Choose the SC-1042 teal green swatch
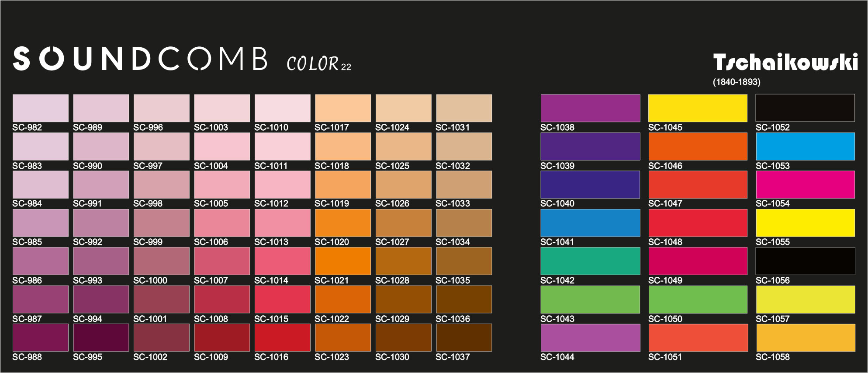Image resolution: width=868 pixels, height=373 pixels. coord(591,261)
